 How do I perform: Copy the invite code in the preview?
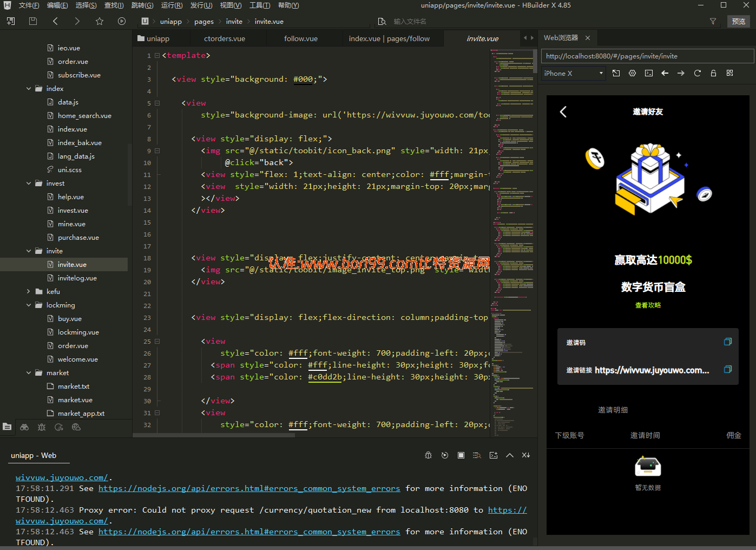click(728, 342)
